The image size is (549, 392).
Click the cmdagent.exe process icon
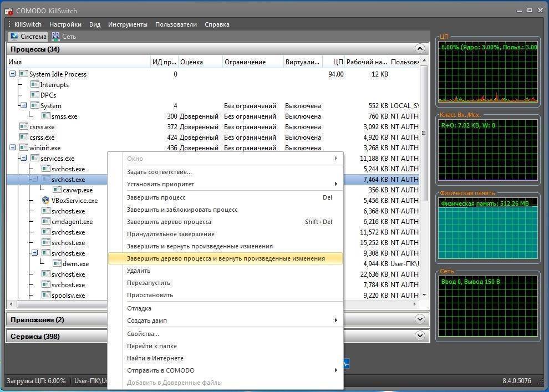45,222
